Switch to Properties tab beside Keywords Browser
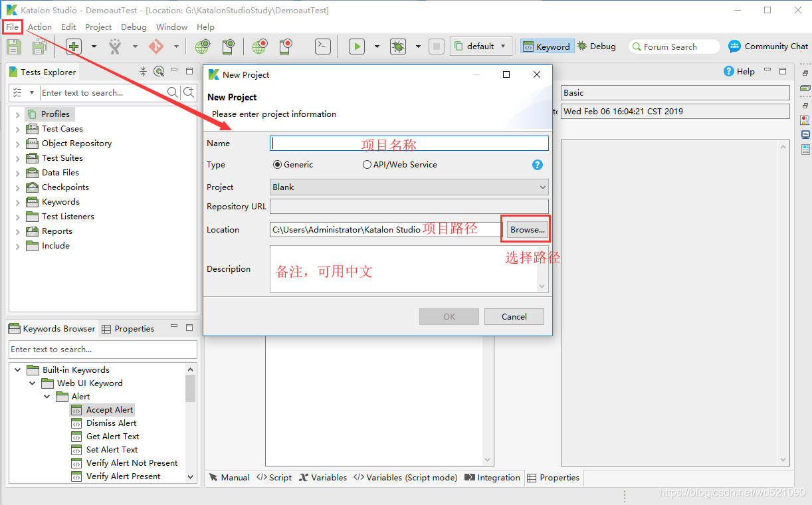The image size is (812, 505). coord(128,329)
